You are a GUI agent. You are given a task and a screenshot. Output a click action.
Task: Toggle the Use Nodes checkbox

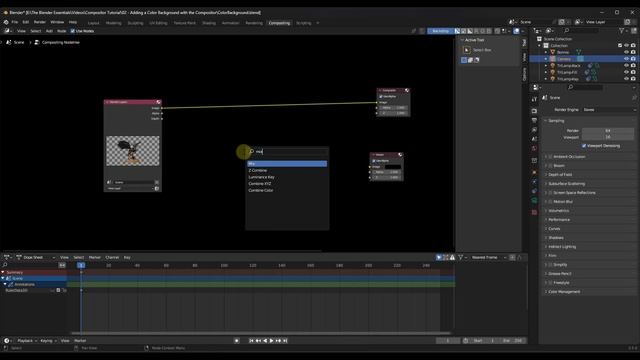click(x=73, y=31)
